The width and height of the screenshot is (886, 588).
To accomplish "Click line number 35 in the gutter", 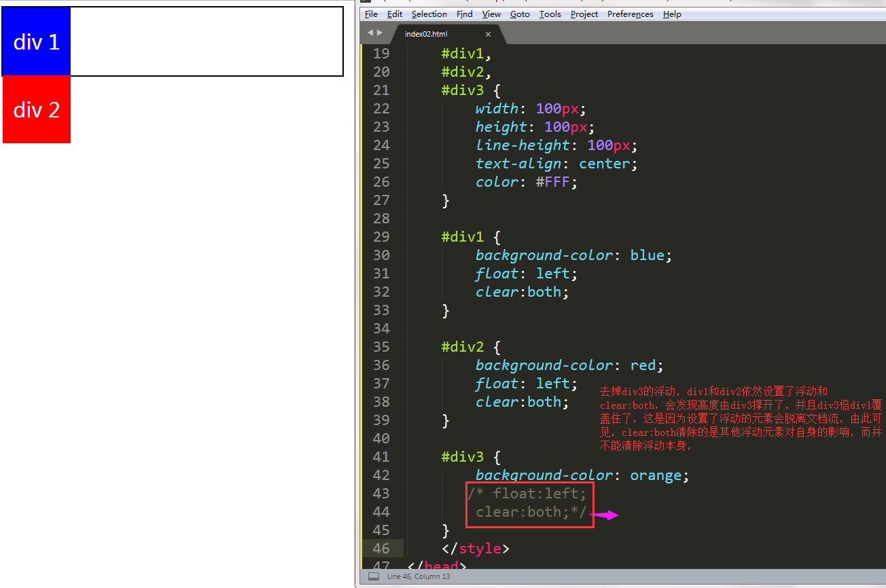I will (381, 347).
